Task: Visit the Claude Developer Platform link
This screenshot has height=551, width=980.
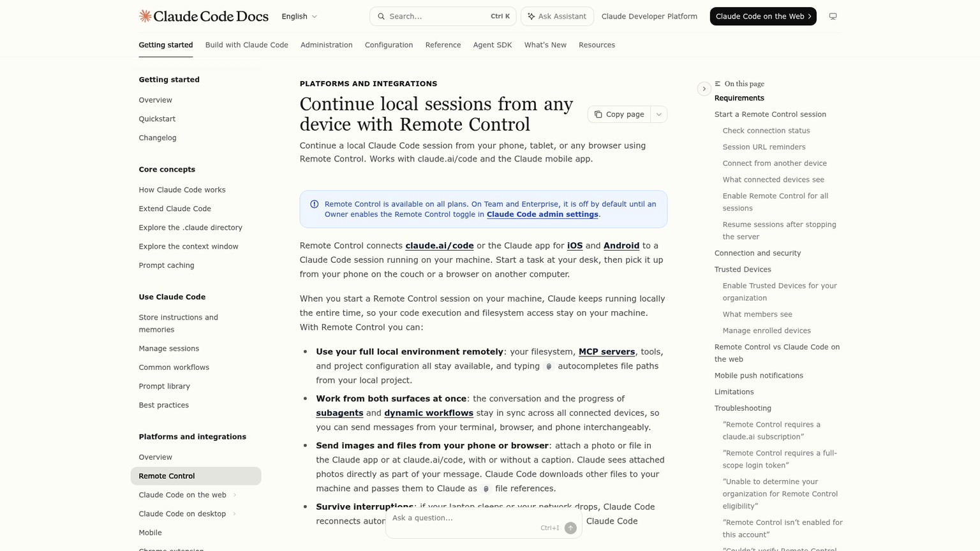Action: [650, 17]
